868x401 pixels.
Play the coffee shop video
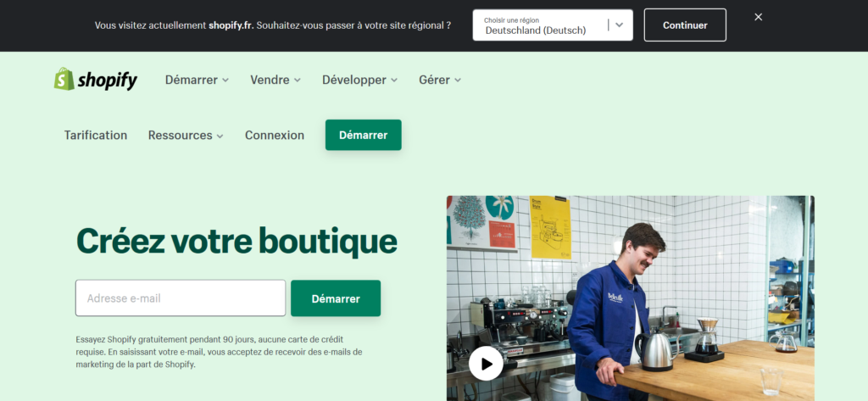coord(486,364)
